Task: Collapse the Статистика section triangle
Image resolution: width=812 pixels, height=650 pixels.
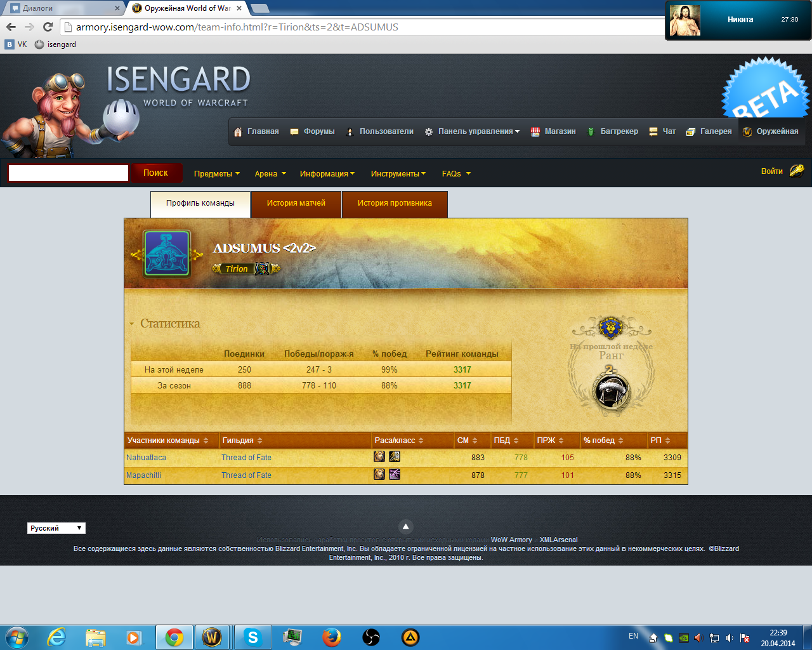Action: 131,324
